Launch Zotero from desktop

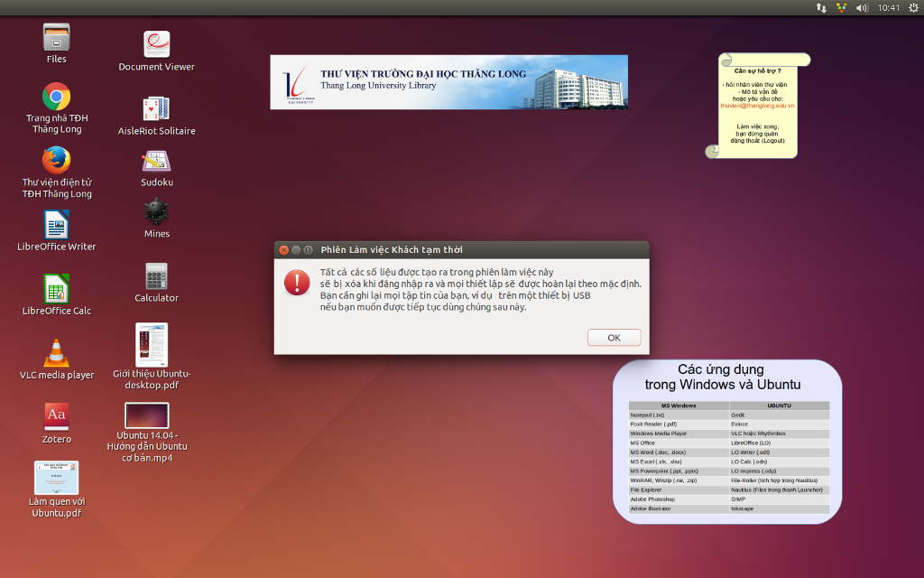coord(57,417)
